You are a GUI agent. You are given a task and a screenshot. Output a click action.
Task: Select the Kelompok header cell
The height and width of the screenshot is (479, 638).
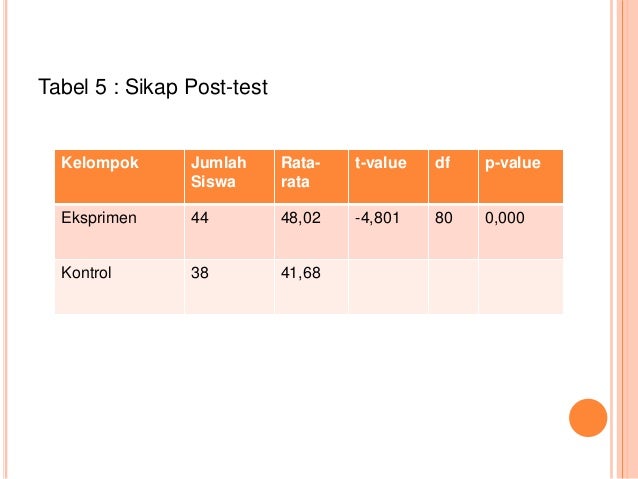(x=120, y=176)
